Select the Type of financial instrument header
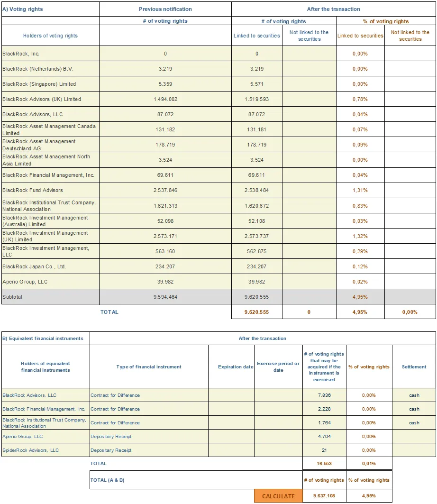 point(149,367)
